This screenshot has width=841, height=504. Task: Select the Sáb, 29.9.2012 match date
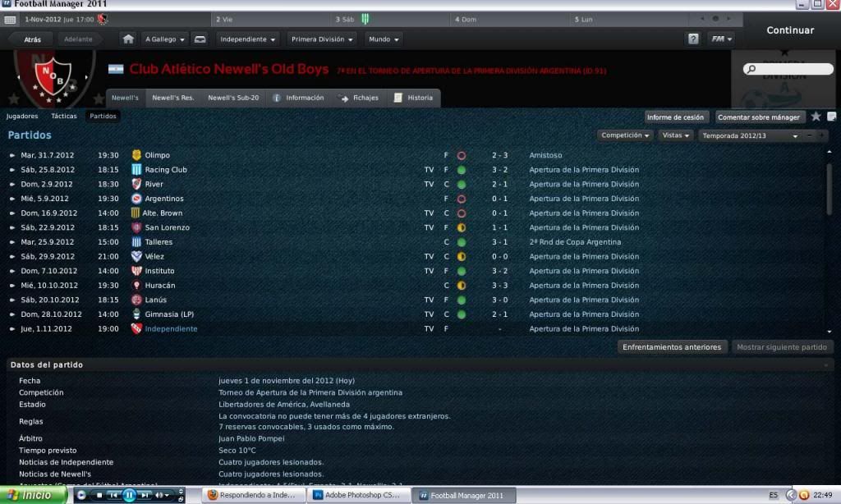pyautogui.click(x=48, y=256)
